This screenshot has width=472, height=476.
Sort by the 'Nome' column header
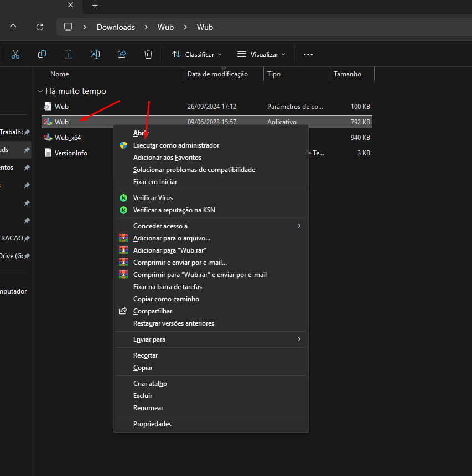(x=60, y=74)
